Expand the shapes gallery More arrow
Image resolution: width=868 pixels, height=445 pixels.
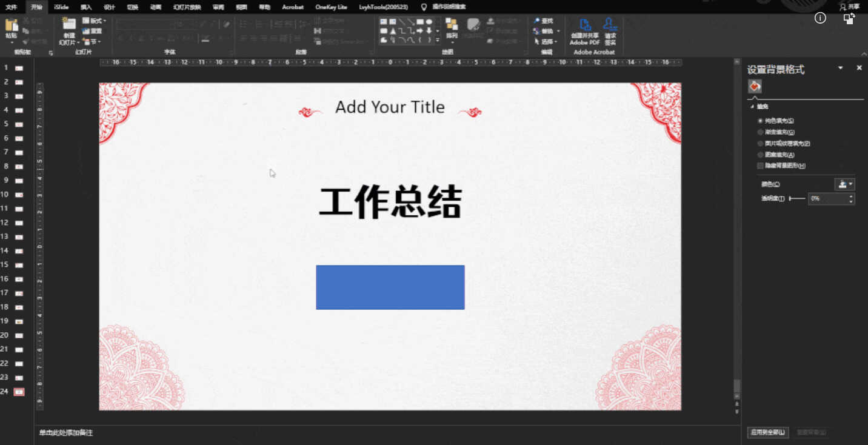tap(438, 40)
